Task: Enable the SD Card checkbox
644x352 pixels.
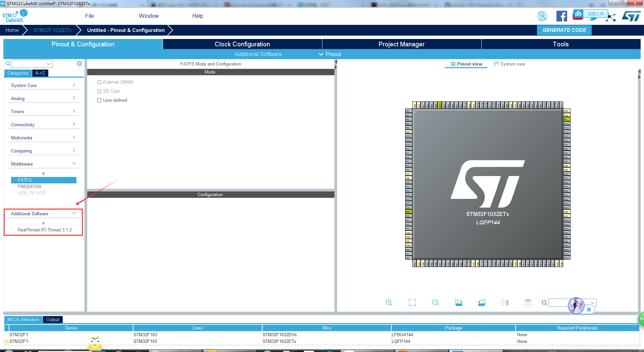Action: tap(99, 91)
